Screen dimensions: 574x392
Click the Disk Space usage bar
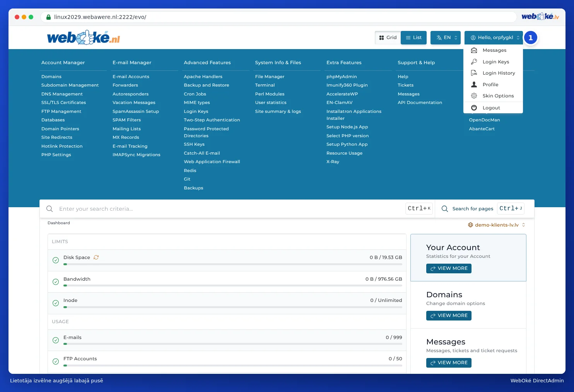tap(233, 264)
